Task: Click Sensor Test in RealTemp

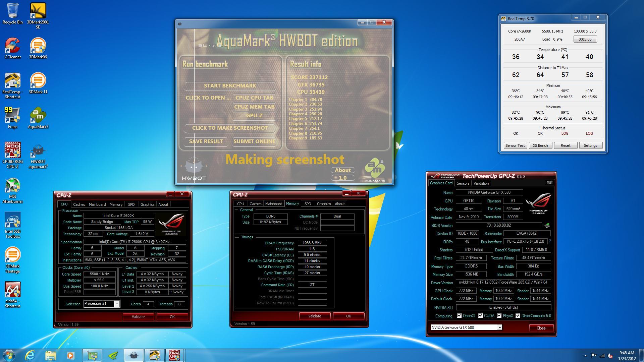Action: pos(515,145)
